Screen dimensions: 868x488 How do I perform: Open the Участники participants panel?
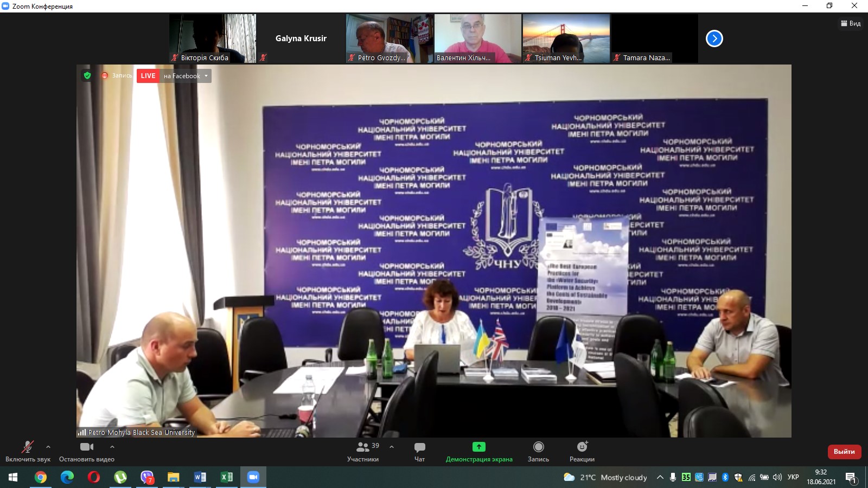363,451
